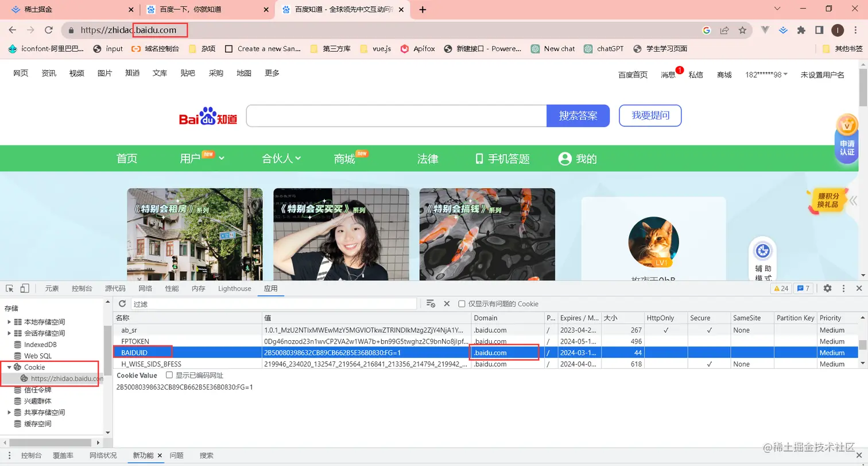Viewport: 868px width, 466px height.
Task: Enable 仅显示有问题的 Cookie checkbox
Action: coord(462,303)
